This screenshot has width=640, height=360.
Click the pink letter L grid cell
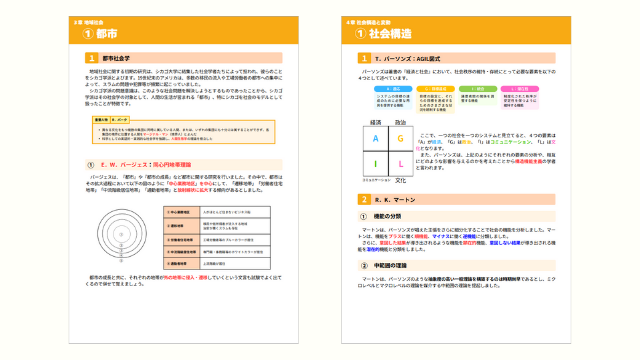(x=401, y=164)
